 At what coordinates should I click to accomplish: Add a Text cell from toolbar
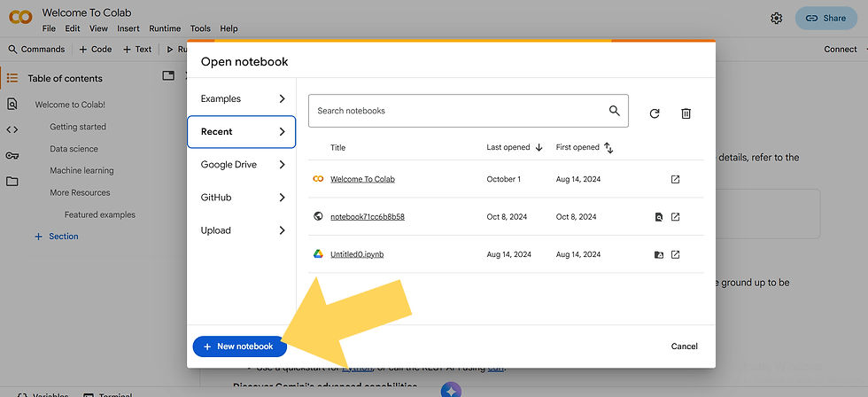(136, 50)
